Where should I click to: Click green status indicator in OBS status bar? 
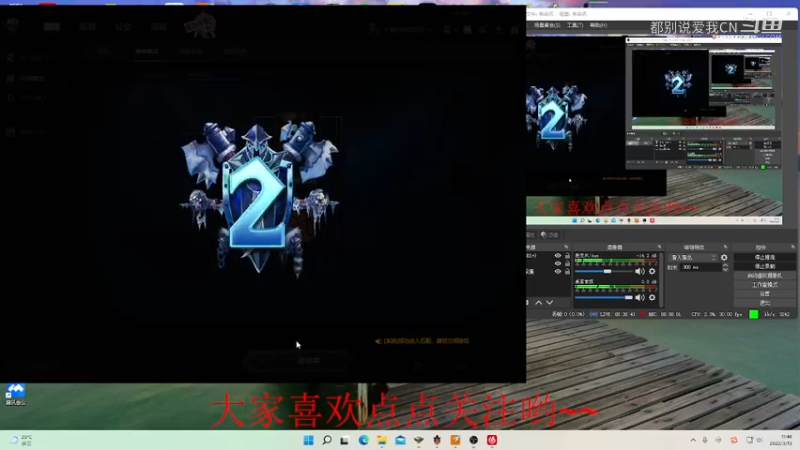coord(754,314)
